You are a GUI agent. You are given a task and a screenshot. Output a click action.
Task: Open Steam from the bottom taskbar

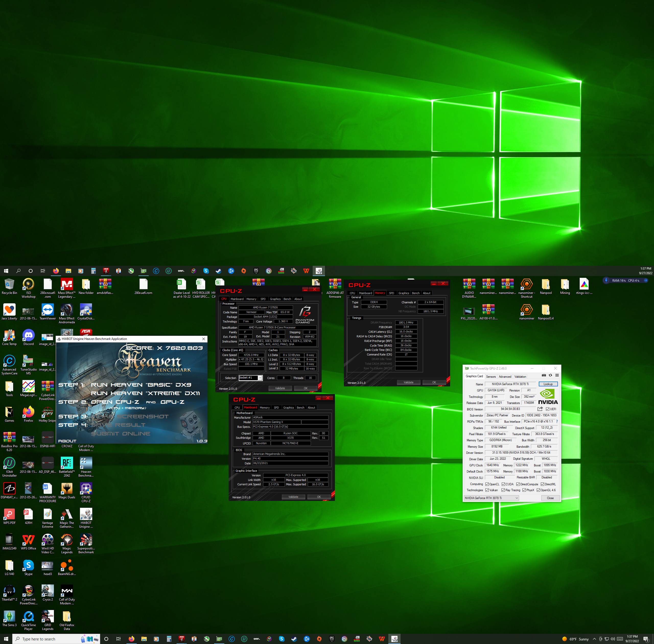pos(294,639)
